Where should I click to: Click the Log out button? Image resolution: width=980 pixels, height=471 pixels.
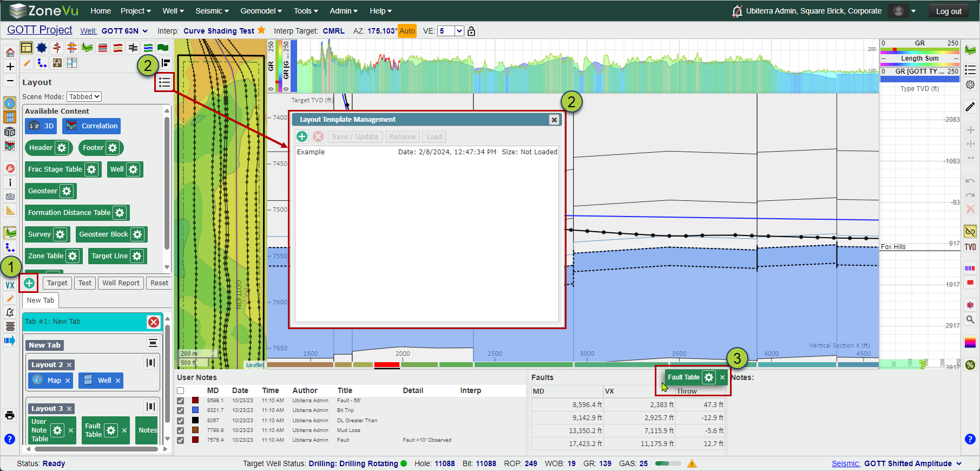coord(949,11)
